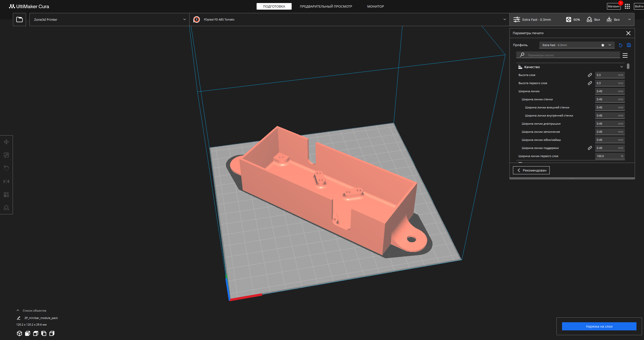Screen dimensions: 644x340
Task: Open FDplast FD ABS Tomato material dropdown
Action: [349, 20]
